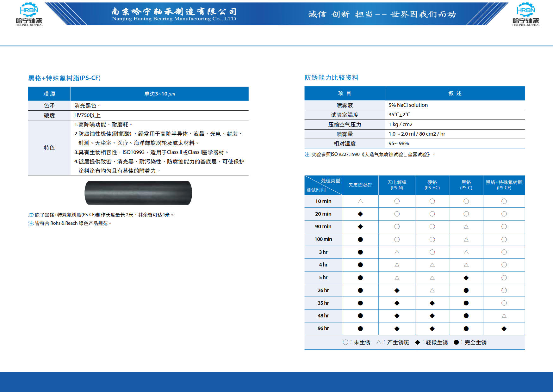Click the 1 kg / cm2 pressure value
This screenshot has width=553, height=392.
tap(401, 124)
